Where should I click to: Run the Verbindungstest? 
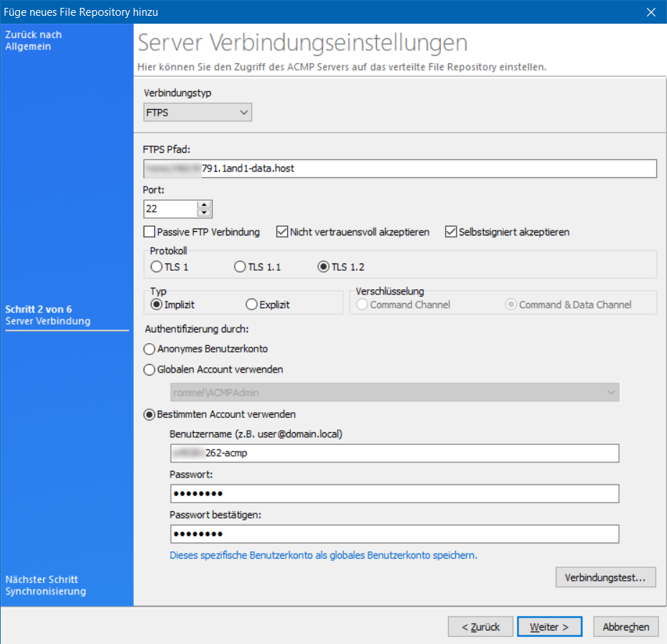605,577
